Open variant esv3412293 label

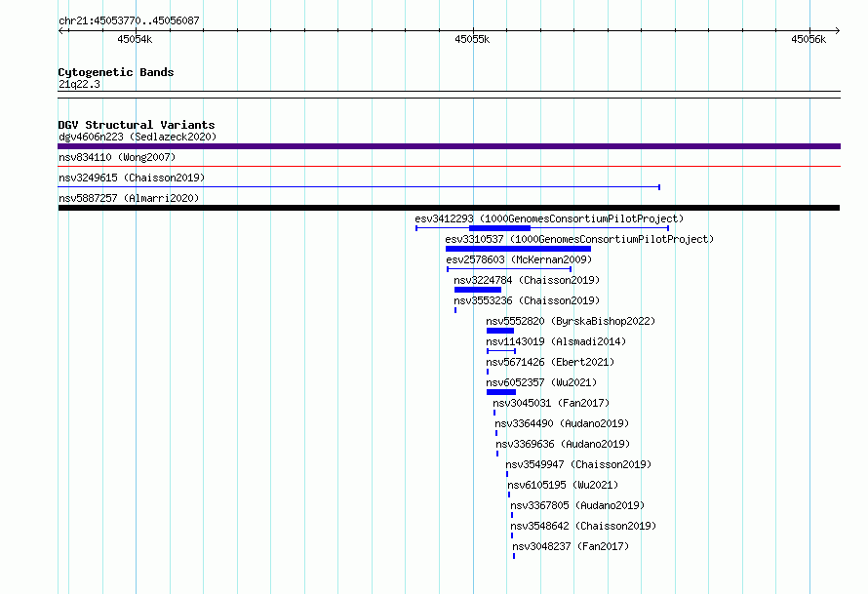[x=549, y=218]
